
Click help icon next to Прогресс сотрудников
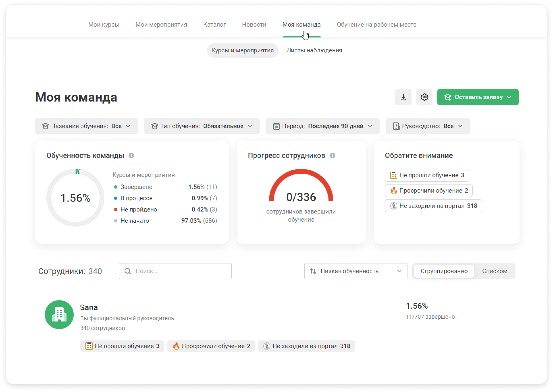point(333,156)
